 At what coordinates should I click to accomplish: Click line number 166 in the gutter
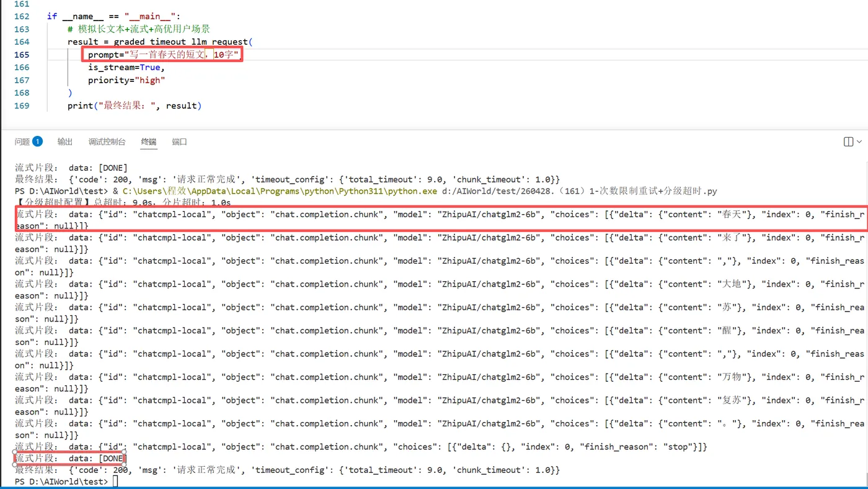coord(22,67)
